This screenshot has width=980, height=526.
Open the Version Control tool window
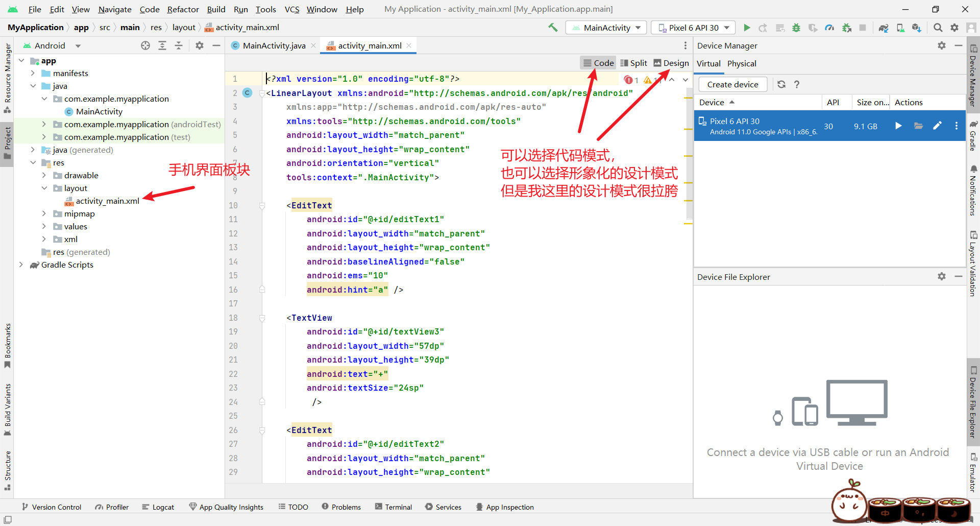tap(52, 507)
